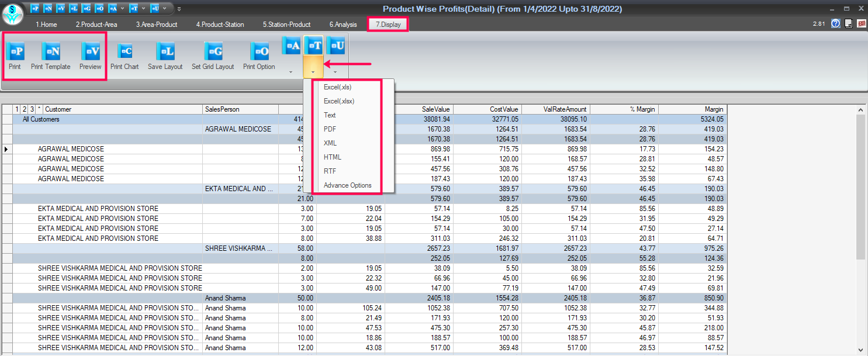Viewport: 868px width, 356px height.
Task: Select RTF in the export menu
Action: [x=349, y=171]
